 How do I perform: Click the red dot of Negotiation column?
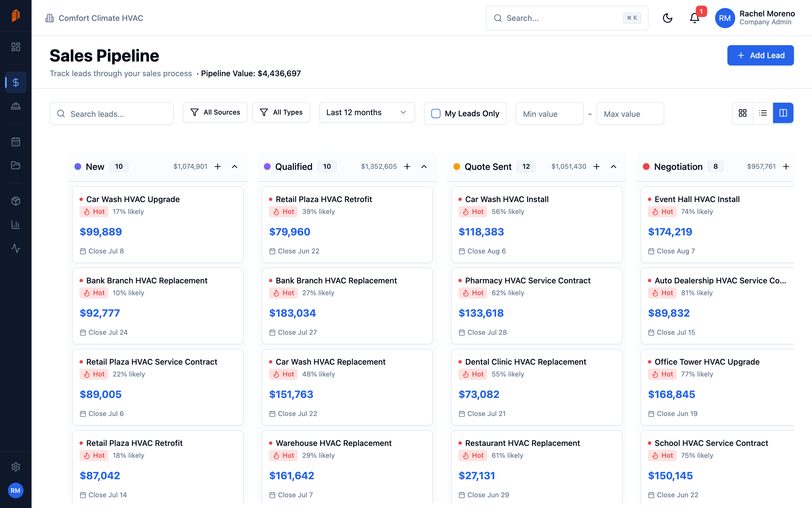click(646, 167)
